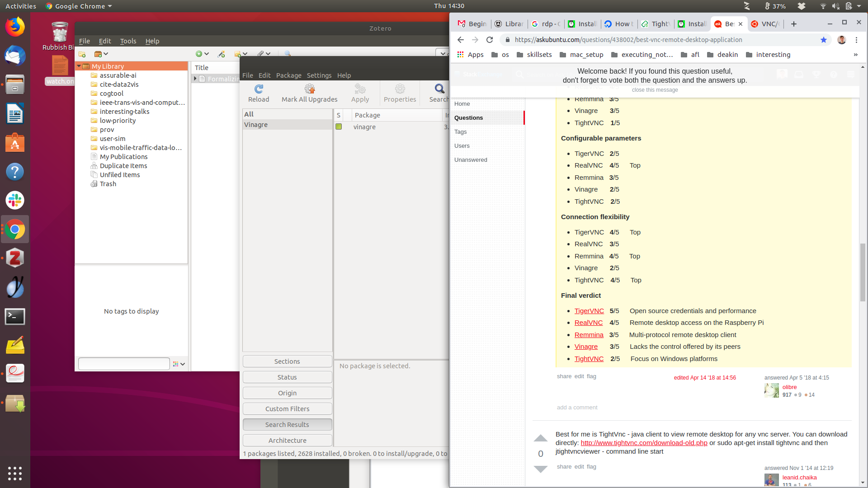
Task: Click the Zotero tag filter field
Action: tap(124, 364)
